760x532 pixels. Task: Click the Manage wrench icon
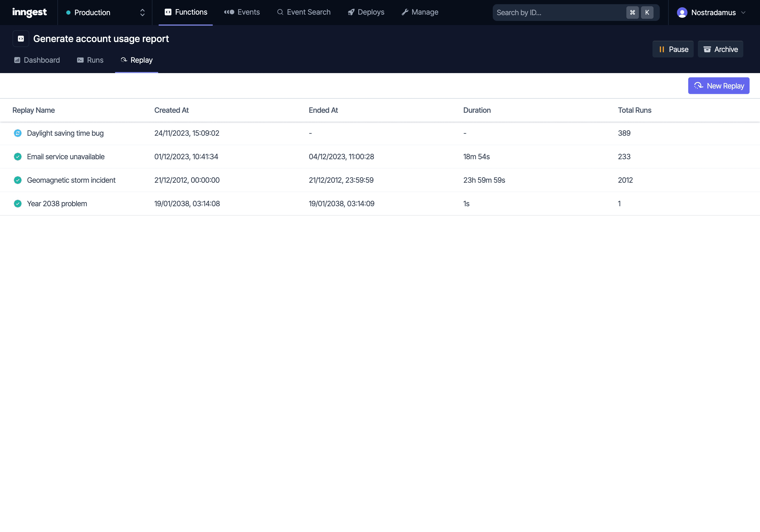[x=405, y=12]
